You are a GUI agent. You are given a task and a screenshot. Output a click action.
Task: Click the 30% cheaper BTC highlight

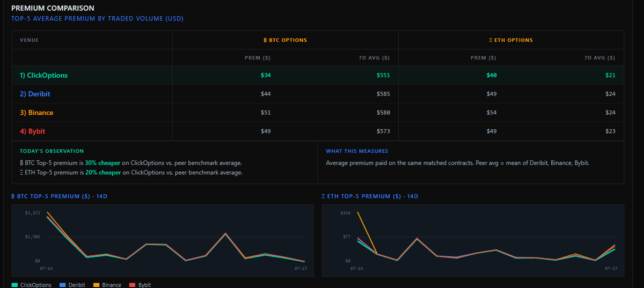pos(103,163)
